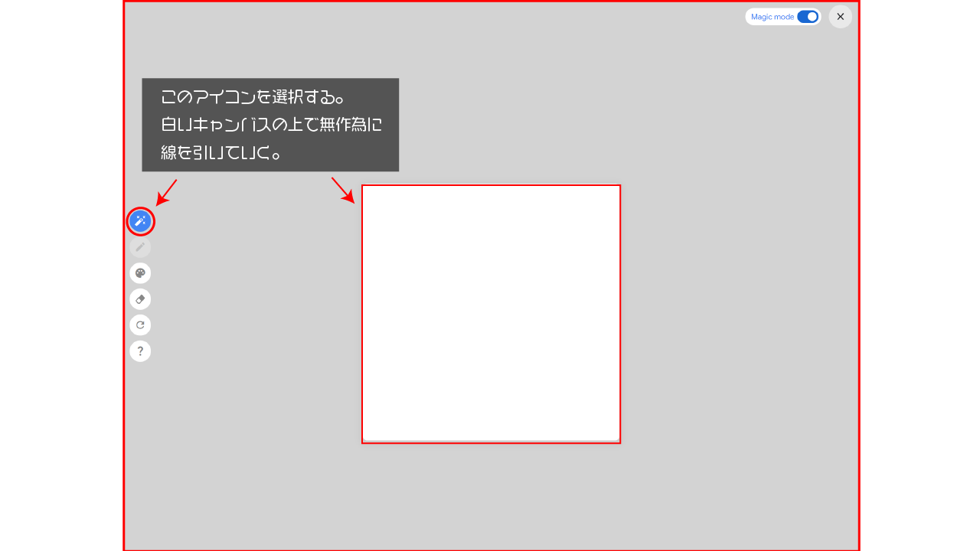This screenshot has height=551, width=980.
Task: Close the drawing screen with X
Action: [841, 17]
